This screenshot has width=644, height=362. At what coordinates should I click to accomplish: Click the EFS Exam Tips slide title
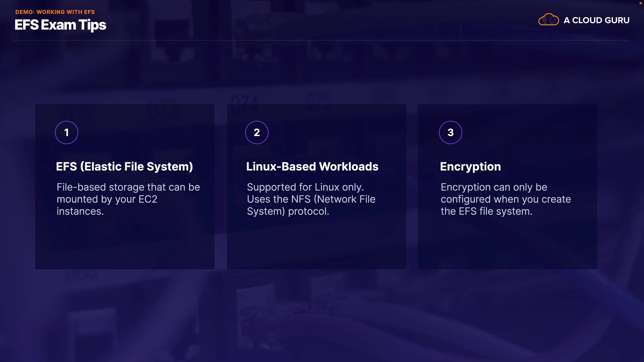(x=60, y=25)
